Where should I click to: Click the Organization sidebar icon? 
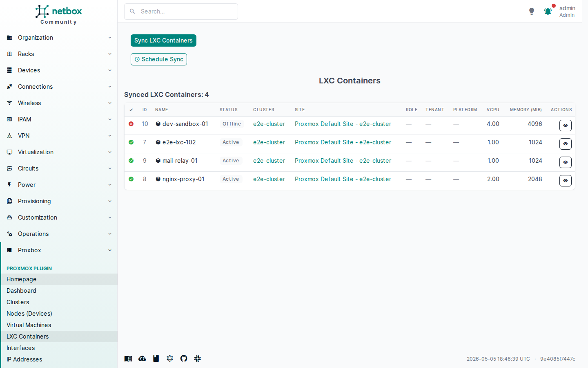click(x=9, y=38)
